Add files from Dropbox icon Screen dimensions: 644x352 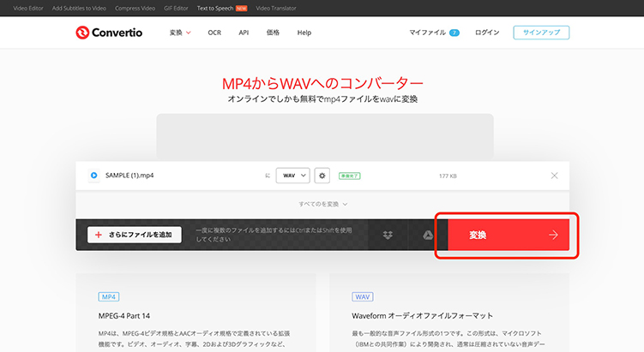pos(388,235)
